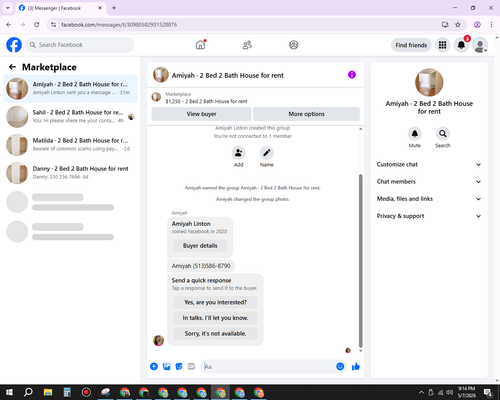Click the chat scroll down arrow

click(360, 351)
